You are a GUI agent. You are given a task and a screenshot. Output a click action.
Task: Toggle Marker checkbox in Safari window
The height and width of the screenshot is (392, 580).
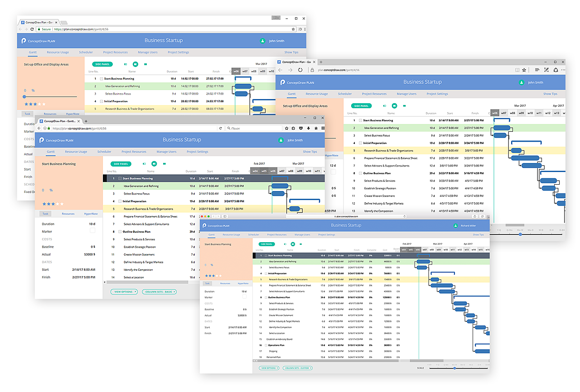245,297
